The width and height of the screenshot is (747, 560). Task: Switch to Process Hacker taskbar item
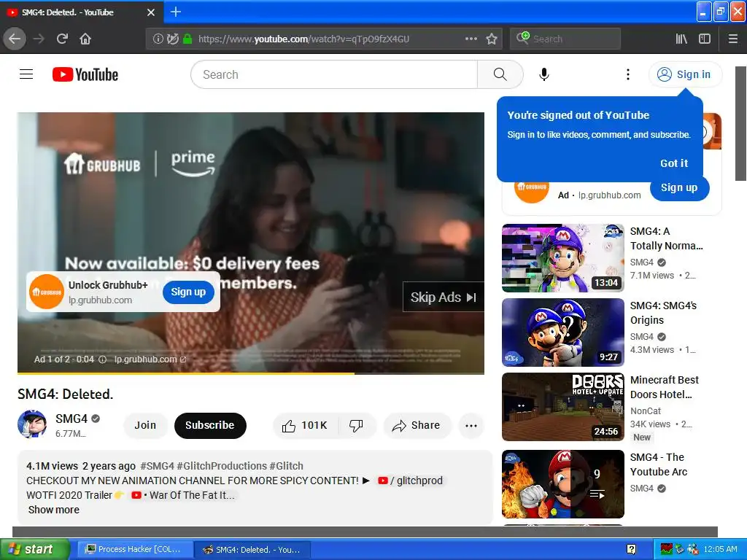134,549
